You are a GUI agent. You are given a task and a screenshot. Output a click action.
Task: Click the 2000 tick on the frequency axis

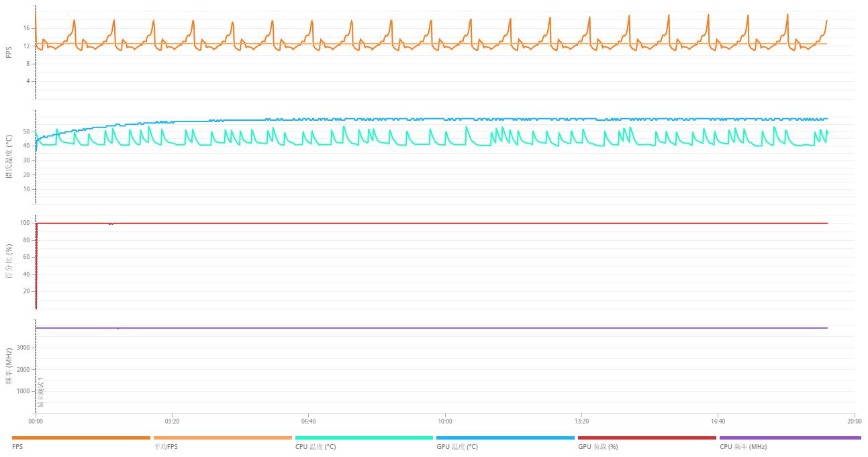pos(23,370)
